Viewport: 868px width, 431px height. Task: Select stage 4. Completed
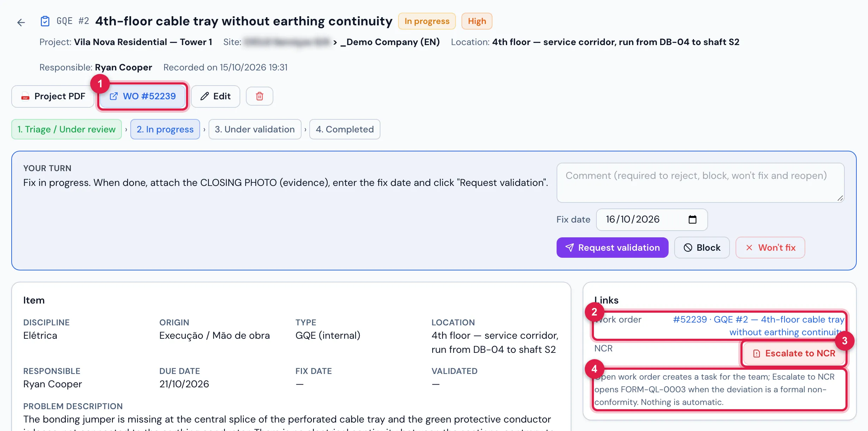click(345, 130)
